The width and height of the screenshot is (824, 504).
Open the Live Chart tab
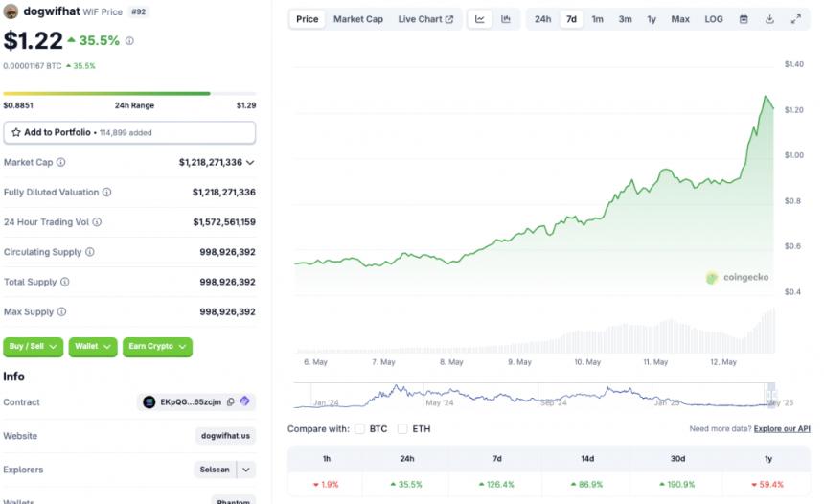[x=425, y=19]
